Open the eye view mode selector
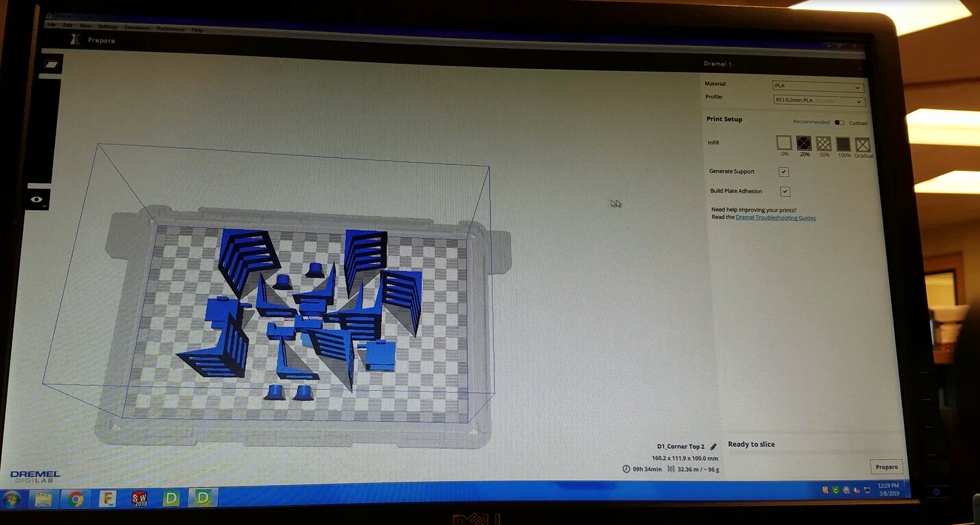980x525 pixels. [37, 200]
